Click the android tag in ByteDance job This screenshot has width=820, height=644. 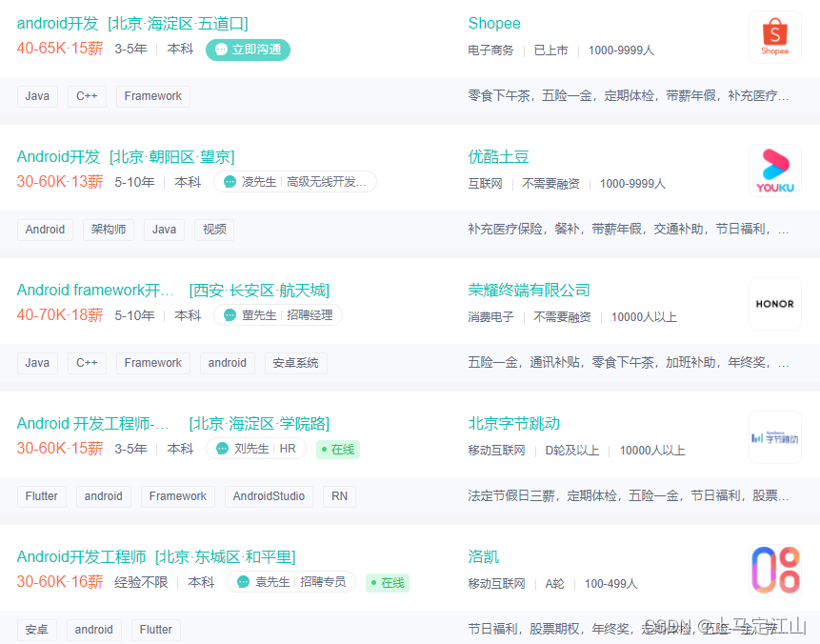(x=104, y=496)
